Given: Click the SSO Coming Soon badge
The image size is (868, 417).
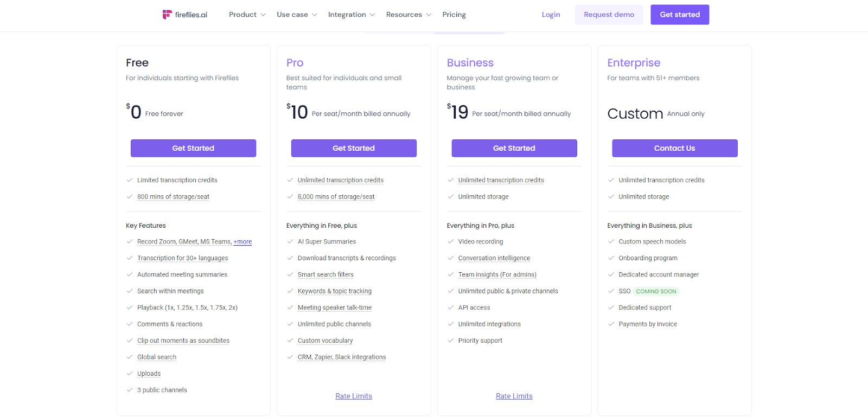Looking at the screenshot, I should (x=656, y=291).
